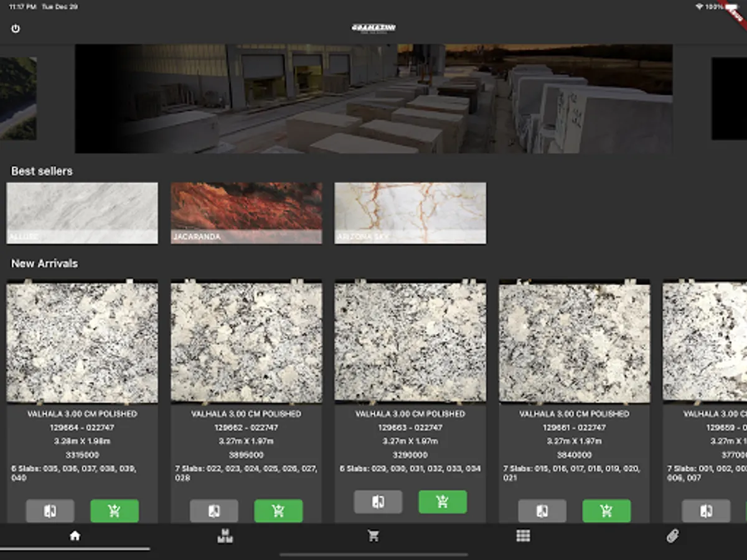Select the New Arrivals heading
This screenshot has height=560, width=747.
45,264
